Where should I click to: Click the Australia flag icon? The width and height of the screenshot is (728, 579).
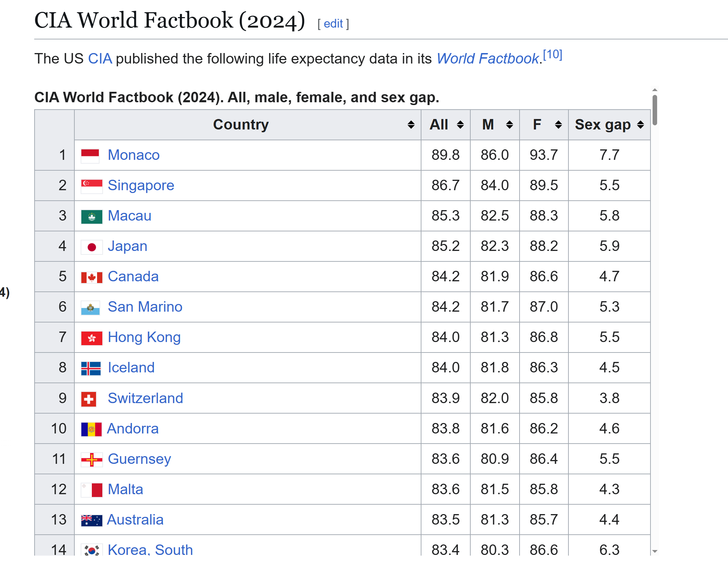(x=91, y=520)
